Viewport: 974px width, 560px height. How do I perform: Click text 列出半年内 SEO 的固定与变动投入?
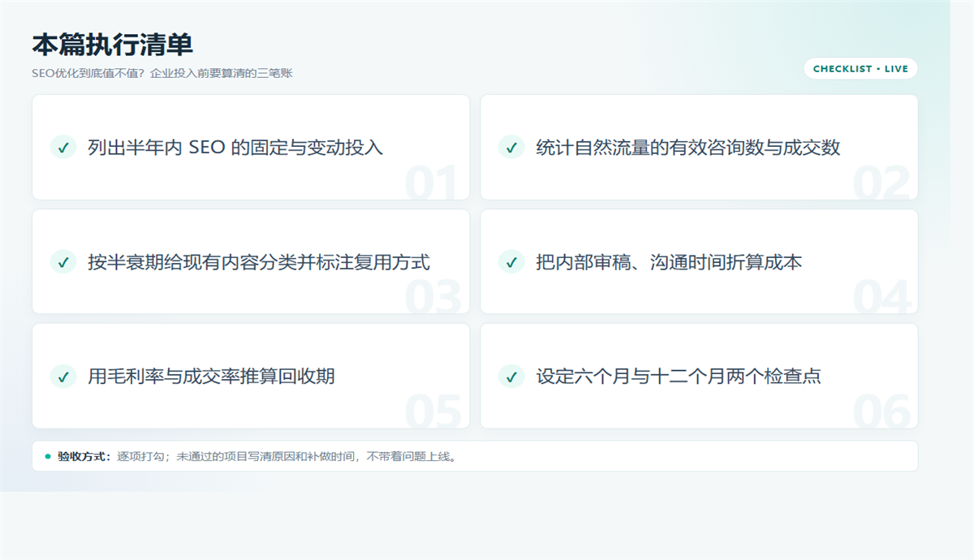point(235,147)
